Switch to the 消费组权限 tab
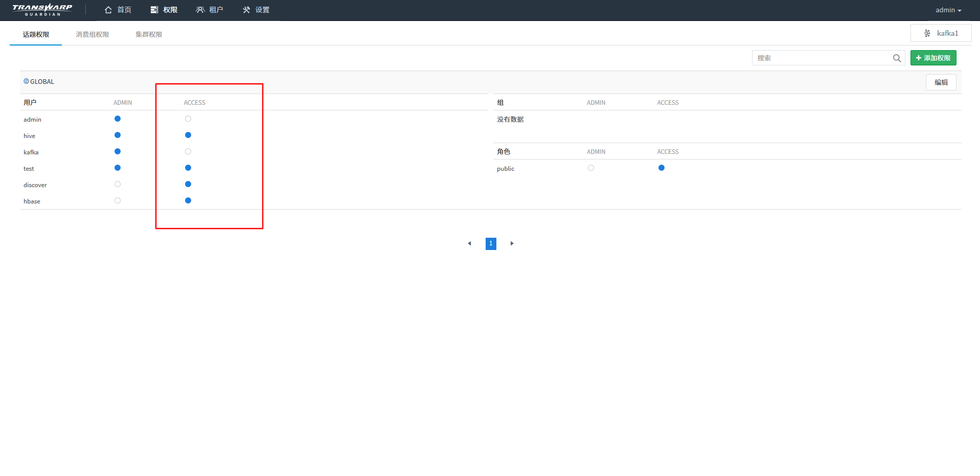The image size is (980, 476). pos(93,35)
